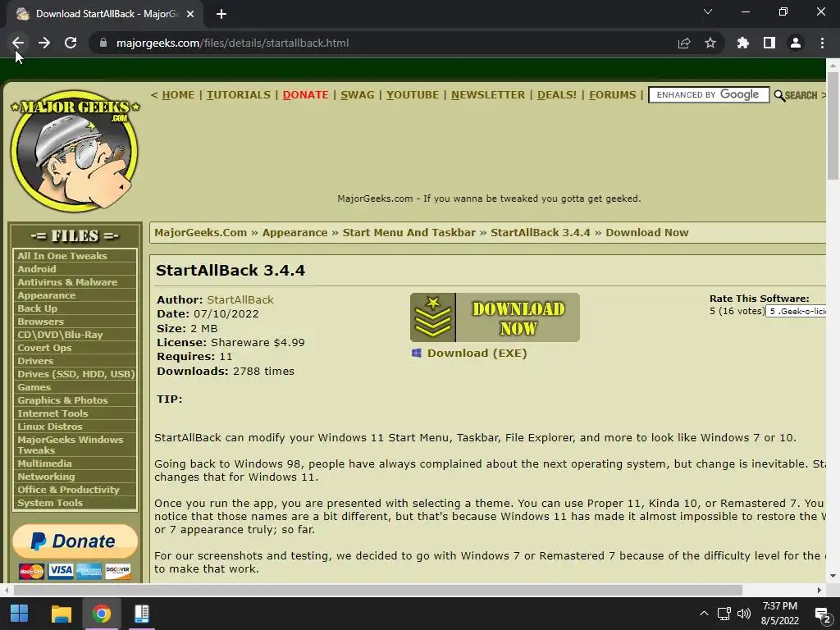Go back using the browser back arrow
Screen dimensions: 840x630
(x=18, y=43)
